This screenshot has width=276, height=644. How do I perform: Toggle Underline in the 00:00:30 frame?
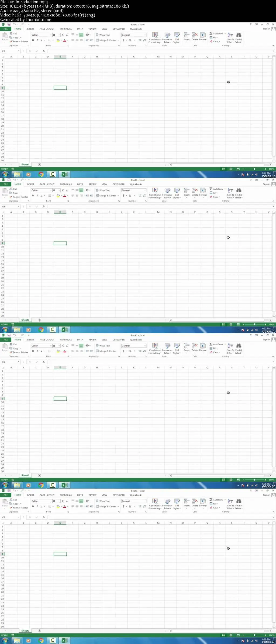pyautogui.click(x=41, y=351)
